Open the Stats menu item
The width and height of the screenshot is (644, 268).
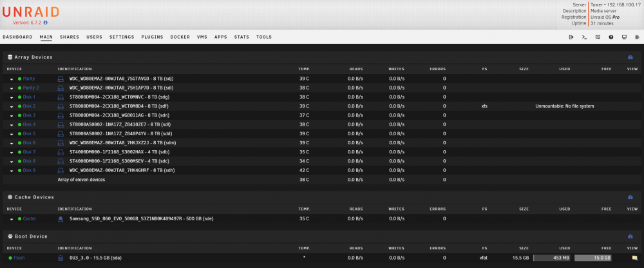[x=242, y=37]
